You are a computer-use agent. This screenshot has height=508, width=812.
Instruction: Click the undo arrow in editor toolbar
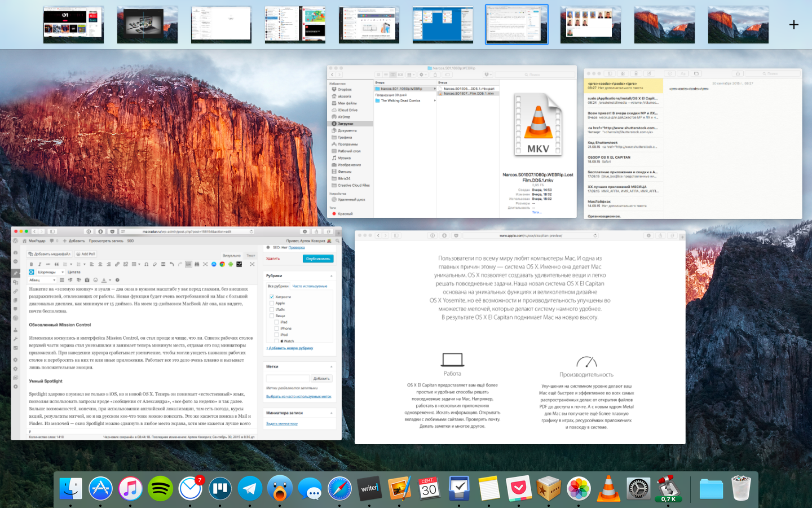(171, 264)
